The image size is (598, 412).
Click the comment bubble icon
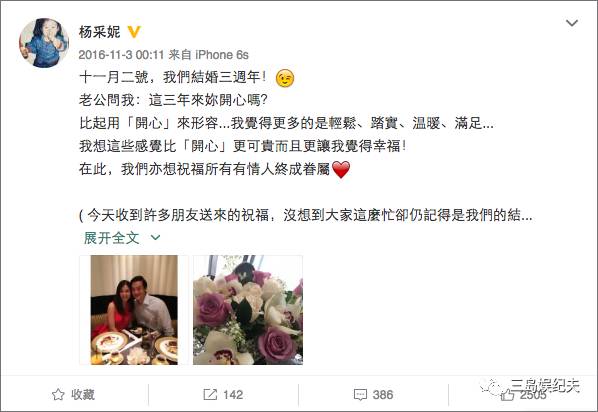pos(360,395)
